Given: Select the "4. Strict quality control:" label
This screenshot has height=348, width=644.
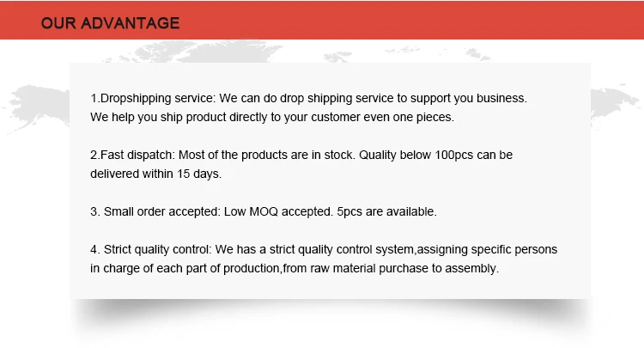Looking at the screenshot, I should [x=151, y=249].
